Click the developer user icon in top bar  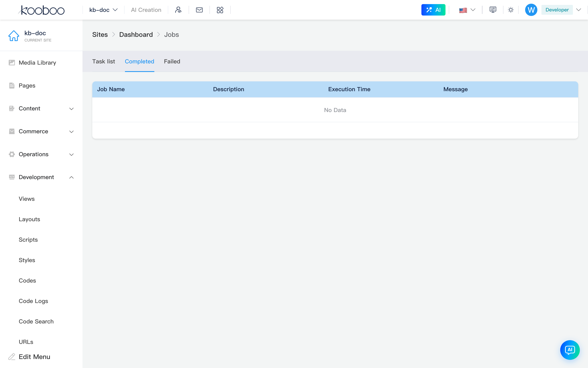tap(178, 10)
